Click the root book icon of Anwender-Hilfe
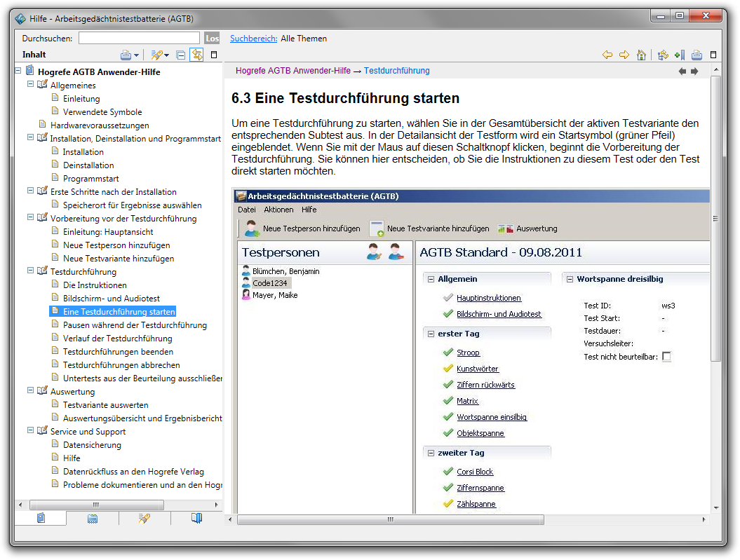Image resolution: width=740 pixels, height=560 pixels. click(29, 71)
